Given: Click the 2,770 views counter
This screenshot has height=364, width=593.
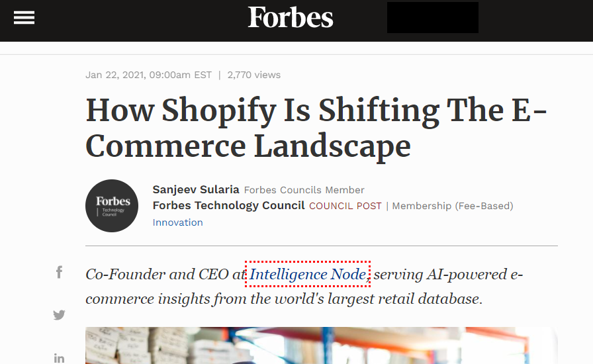Looking at the screenshot, I should click(253, 75).
